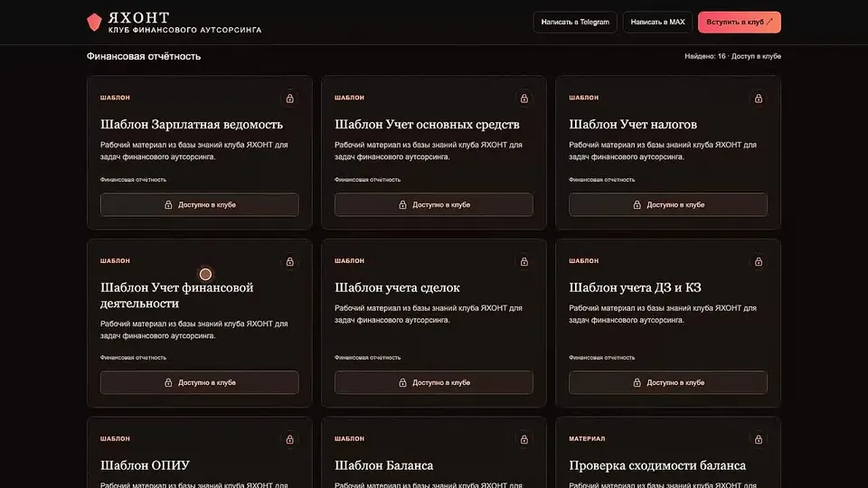This screenshot has width=868, height=488.
Task: Click Доступно в клубе under учета ДЗ и КЗ
Action: tap(668, 382)
